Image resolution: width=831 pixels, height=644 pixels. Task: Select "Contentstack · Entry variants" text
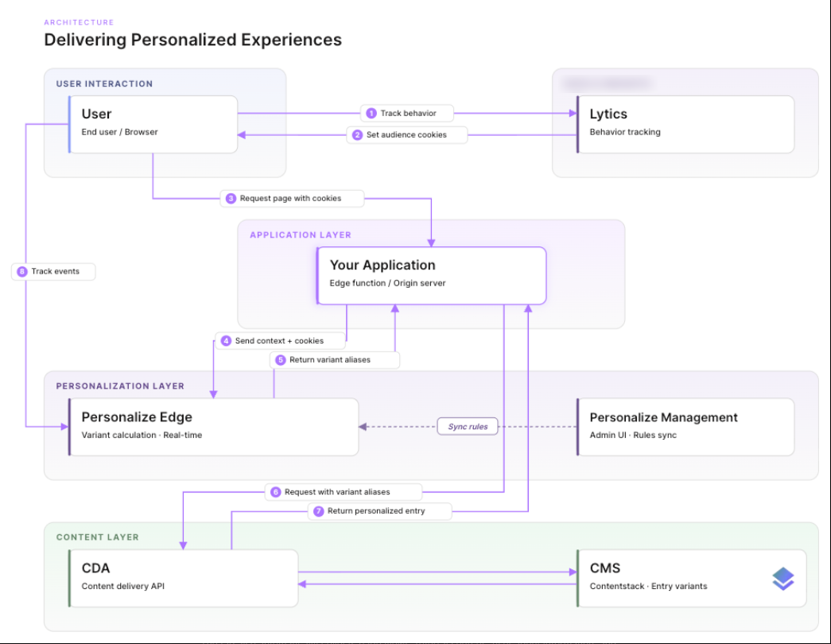[x=648, y=586]
